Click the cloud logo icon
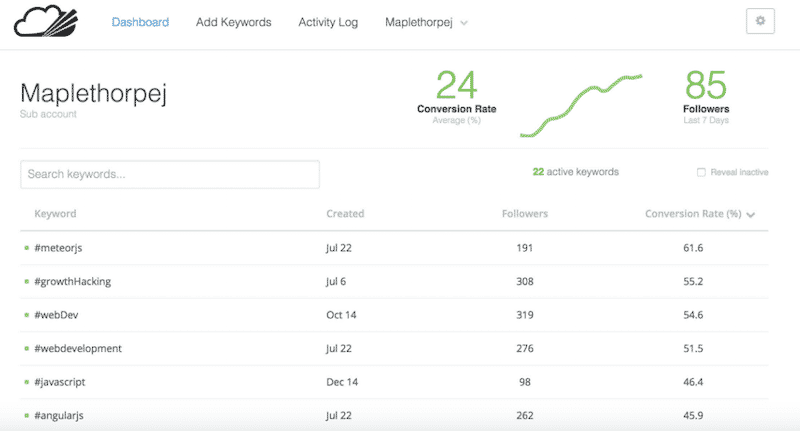 (43, 22)
